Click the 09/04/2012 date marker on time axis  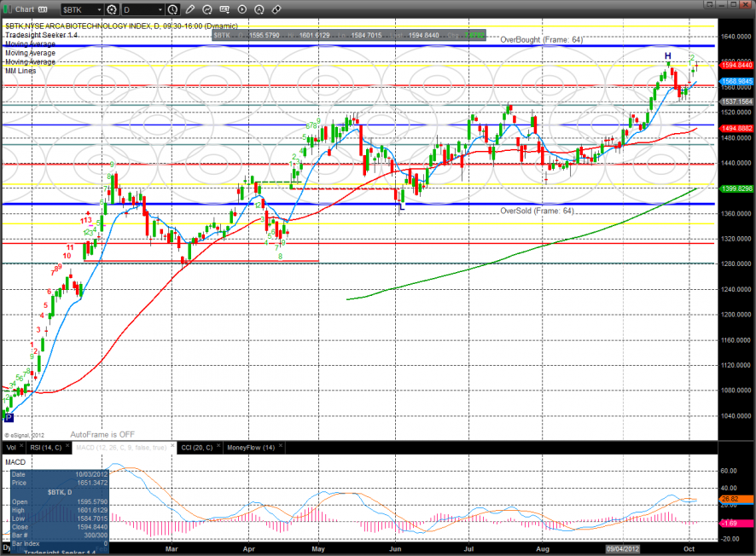622,549
